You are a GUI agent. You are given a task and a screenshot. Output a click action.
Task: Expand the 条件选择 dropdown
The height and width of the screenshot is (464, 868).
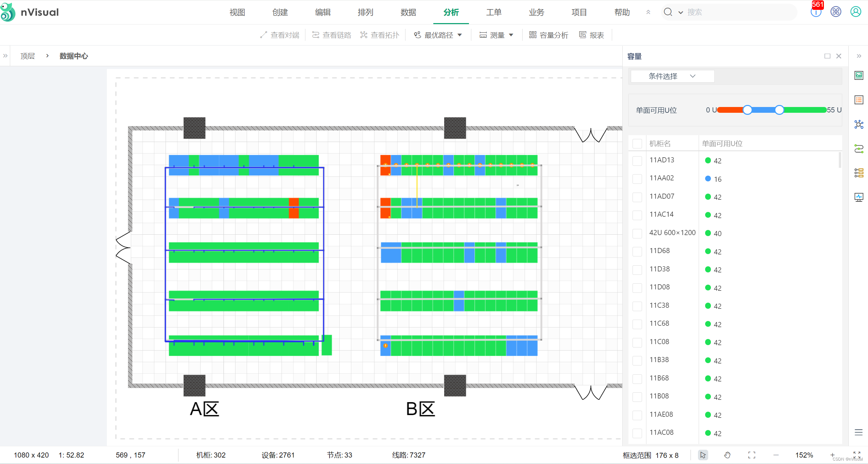[672, 76]
